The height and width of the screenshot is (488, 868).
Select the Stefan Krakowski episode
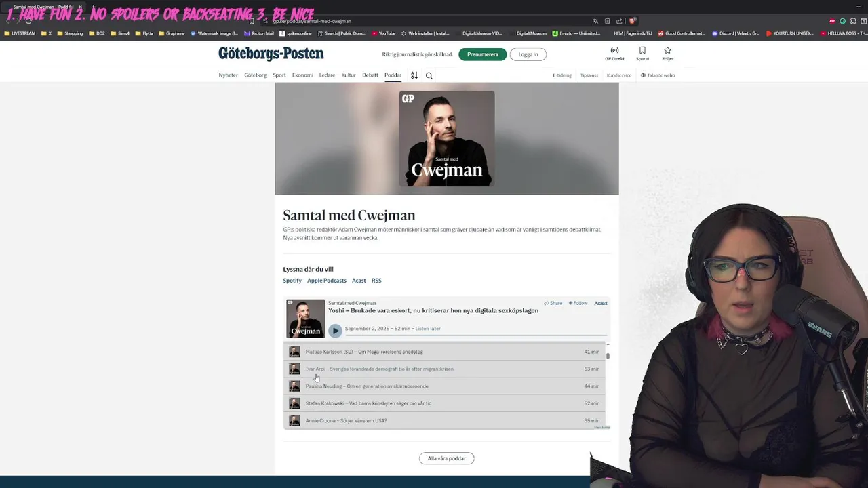pyautogui.click(x=445, y=403)
